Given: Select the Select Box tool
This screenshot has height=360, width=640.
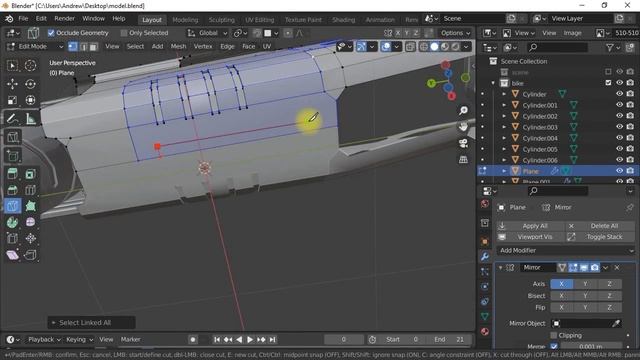Looking at the screenshot, I should click(x=13, y=65).
